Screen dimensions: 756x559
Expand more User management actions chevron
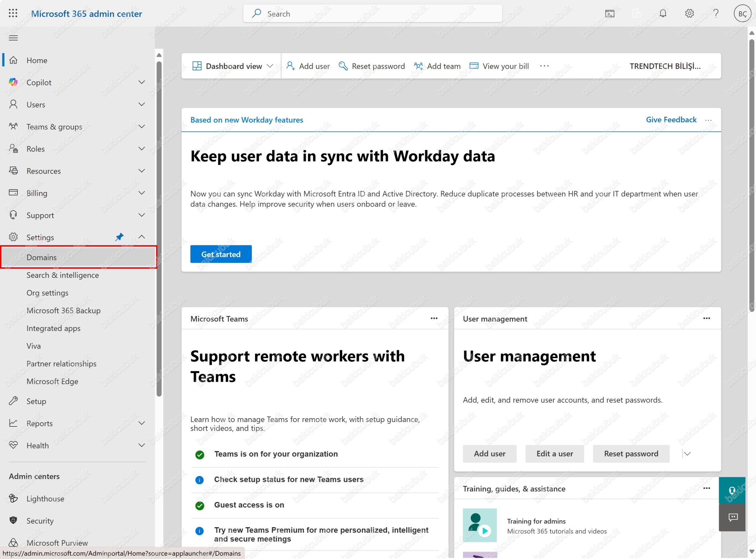point(687,454)
